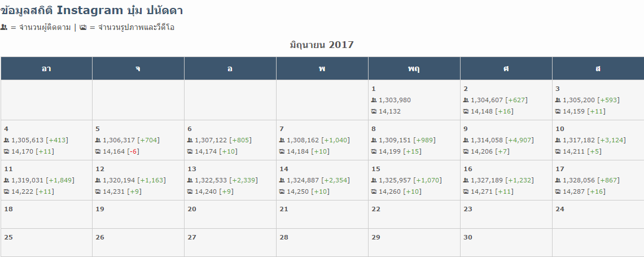
Task: Click followers icon in June 1 cell
Action: (x=374, y=100)
